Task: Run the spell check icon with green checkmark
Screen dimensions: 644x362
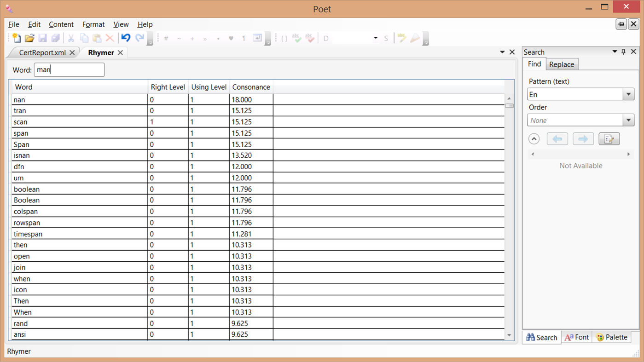Action: (297, 38)
